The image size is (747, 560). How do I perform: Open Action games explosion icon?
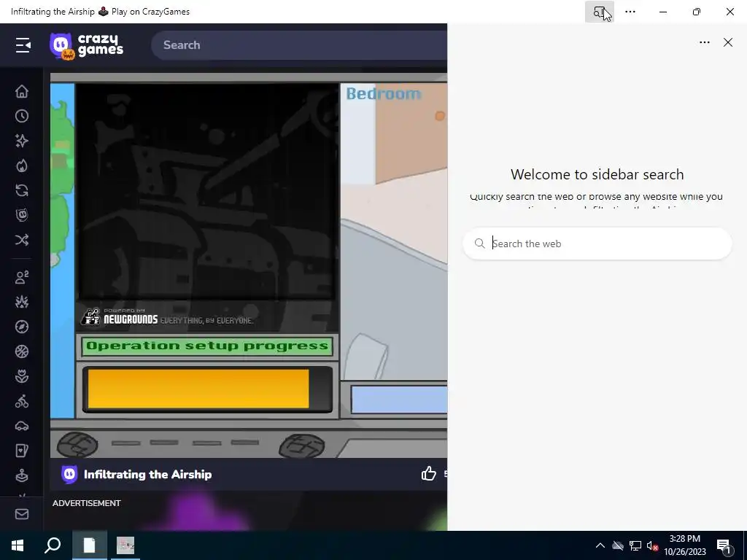(x=21, y=302)
